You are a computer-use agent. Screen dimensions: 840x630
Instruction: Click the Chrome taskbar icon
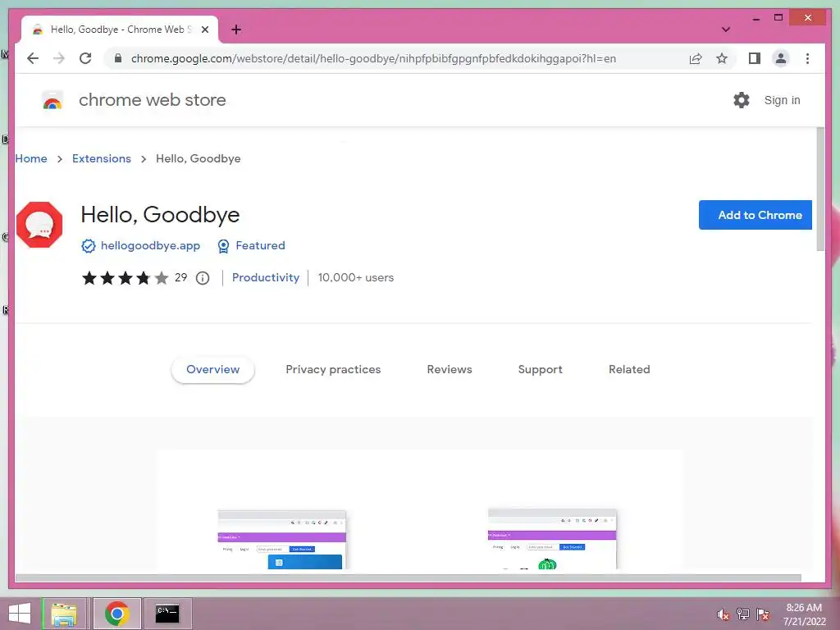[116, 614]
